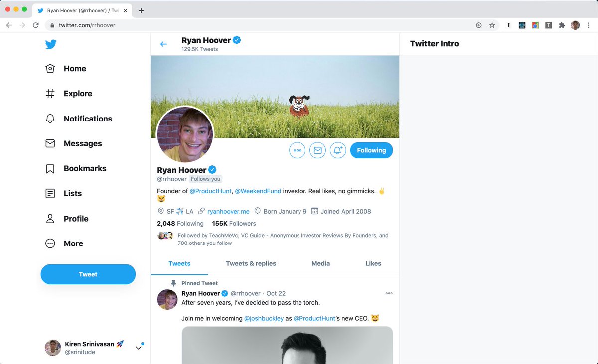598x364 pixels.
Task: Open the colorful square extension icon
Action: click(535, 25)
